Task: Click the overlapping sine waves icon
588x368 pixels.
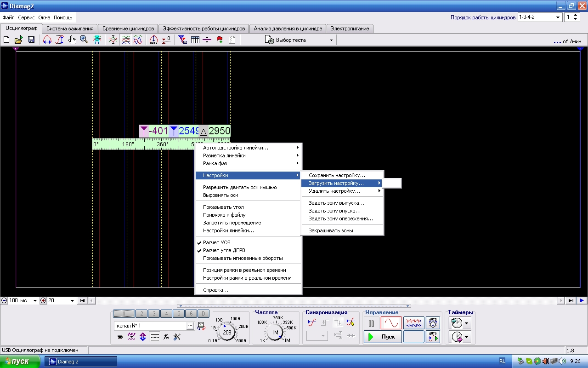Action: point(138,40)
